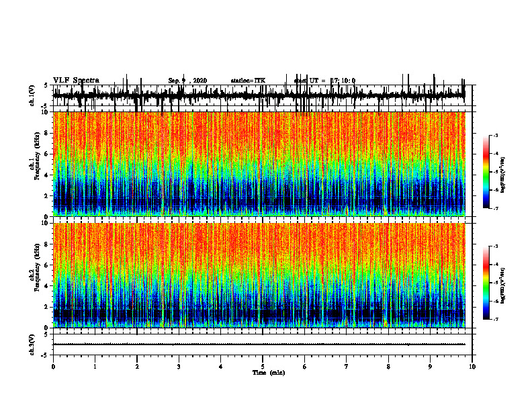The width and height of the screenshot is (532, 411).
Task: Click the ch.1 color bar log(PSD) label
Action: point(503,175)
